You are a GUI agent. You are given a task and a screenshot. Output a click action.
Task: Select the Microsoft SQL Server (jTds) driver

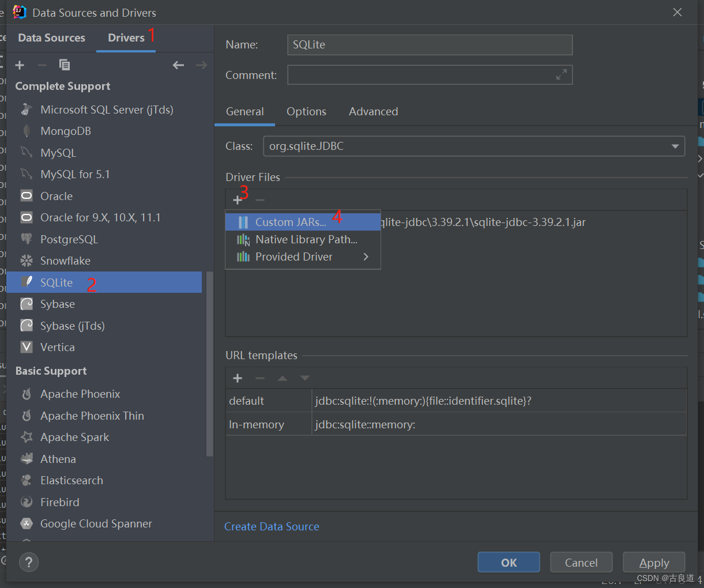point(104,110)
